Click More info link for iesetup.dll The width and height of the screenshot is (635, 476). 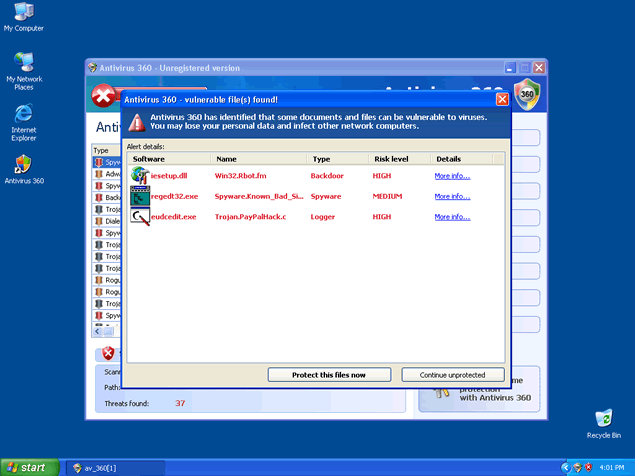point(452,176)
